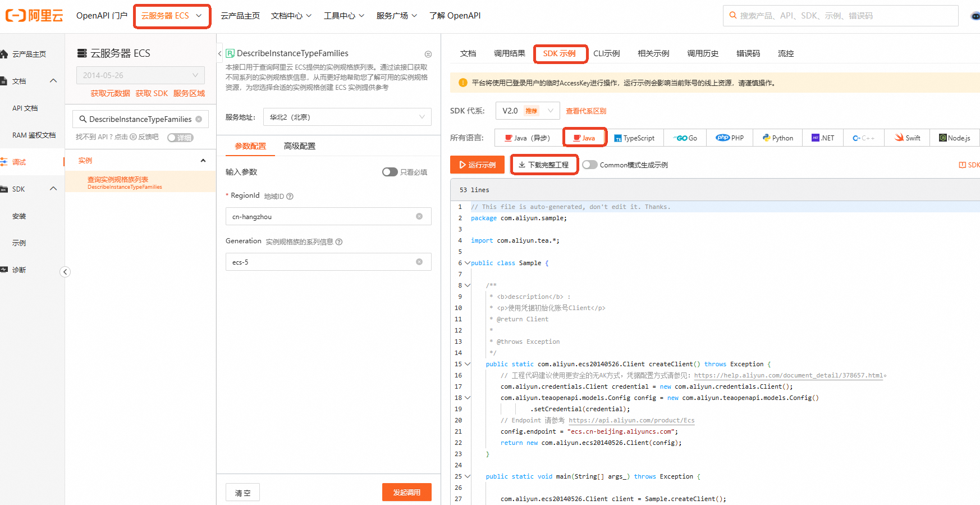This screenshot has height=505, width=980.
Task: Switch to the 调用结果 tab
Action: pyautogui.click(x=510, y=53)
